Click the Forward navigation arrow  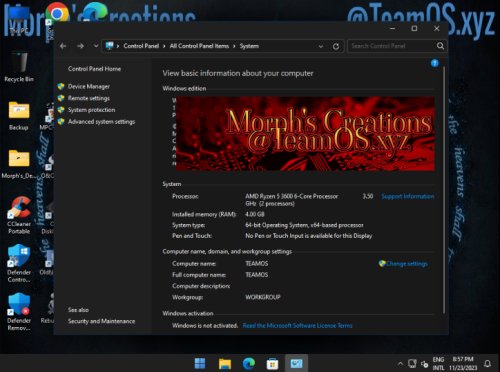[x=80, y=46]
